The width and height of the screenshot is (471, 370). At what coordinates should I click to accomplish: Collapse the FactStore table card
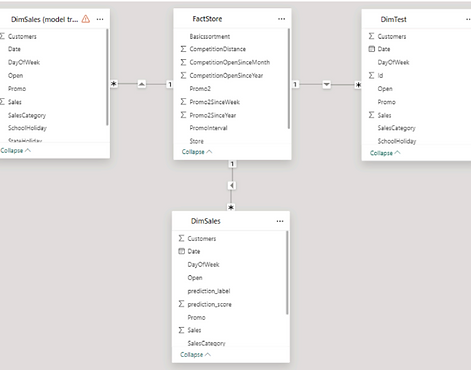pyautogui.click(x=197, y=152)
